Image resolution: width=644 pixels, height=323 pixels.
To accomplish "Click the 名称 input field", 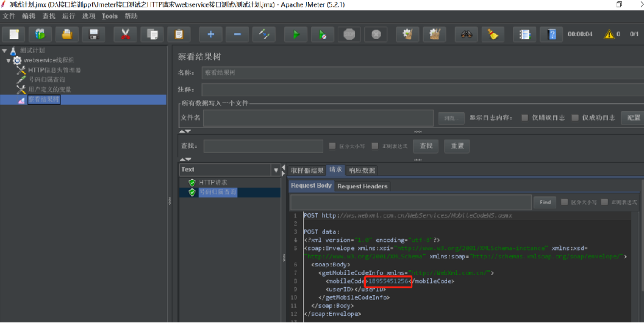I will point(423,73).
